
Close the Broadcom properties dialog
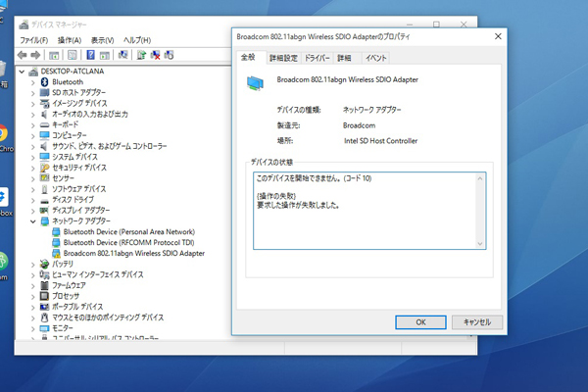point(498,36)
